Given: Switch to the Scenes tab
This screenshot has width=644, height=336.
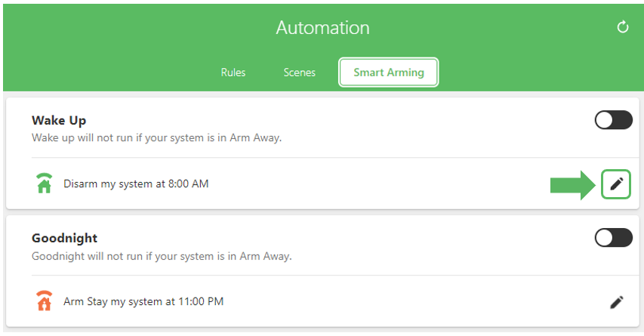Looking at the screenshot, I should click(300, 72).
